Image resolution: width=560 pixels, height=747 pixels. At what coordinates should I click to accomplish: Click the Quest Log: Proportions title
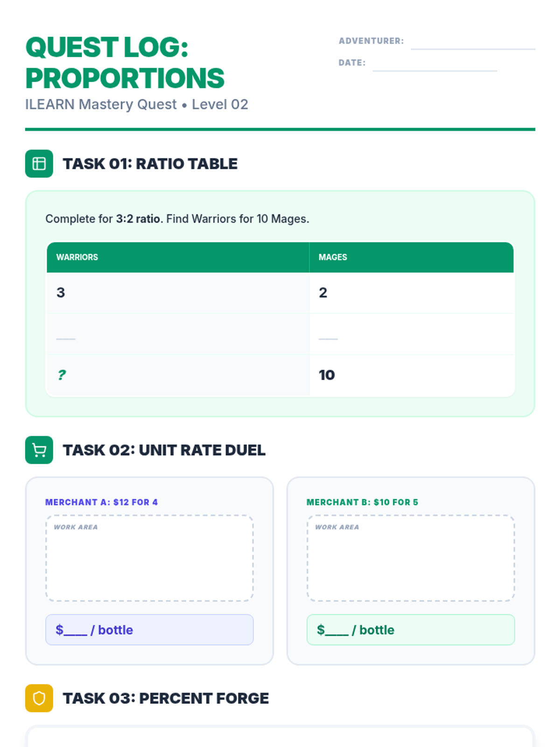coord(125,63)
